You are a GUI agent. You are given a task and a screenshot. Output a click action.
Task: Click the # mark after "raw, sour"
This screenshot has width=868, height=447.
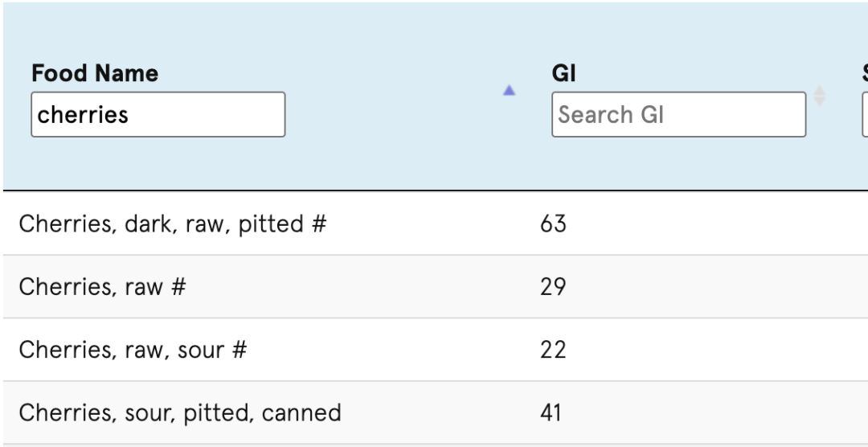[238, 349]
